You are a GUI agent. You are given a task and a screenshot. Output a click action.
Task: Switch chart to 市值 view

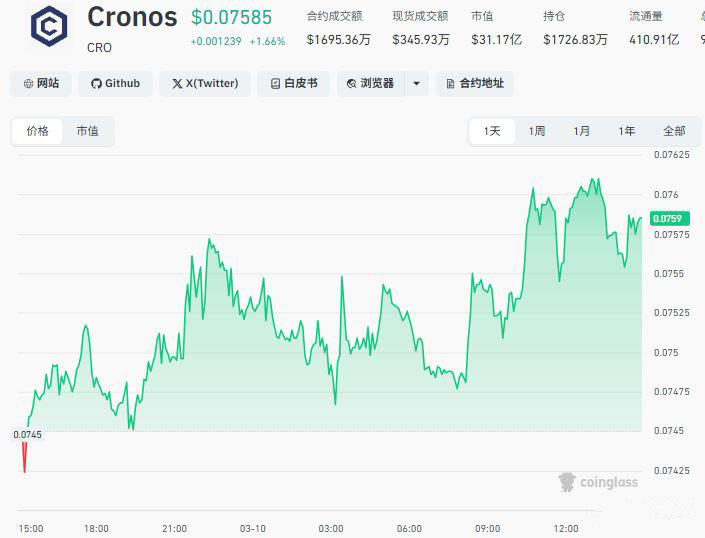click(x=88, y=131)
